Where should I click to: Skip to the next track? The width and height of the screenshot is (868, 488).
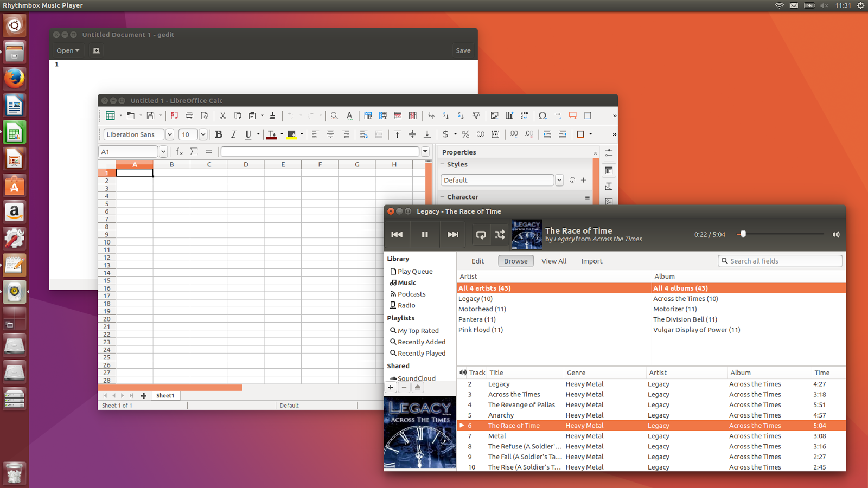click(x=452, y=234)
